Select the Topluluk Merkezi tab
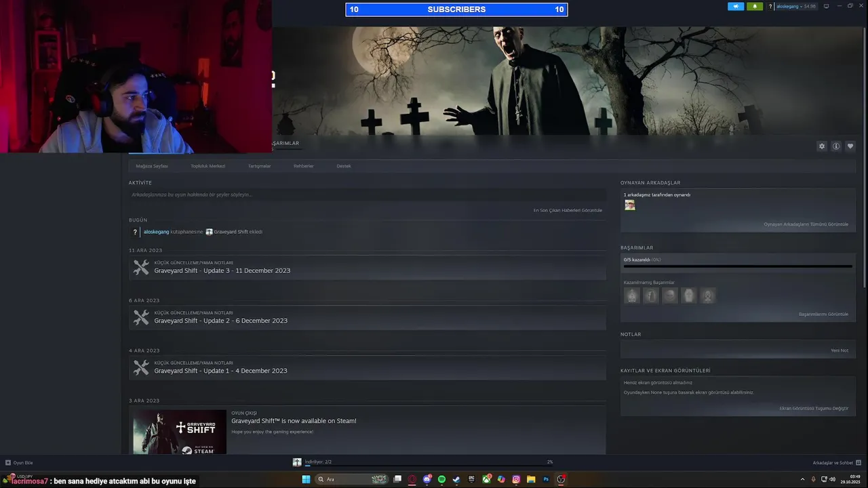Image resolution: width=868 pixels, height=488 pixels. pyautogui.click(x=208, y=166)
